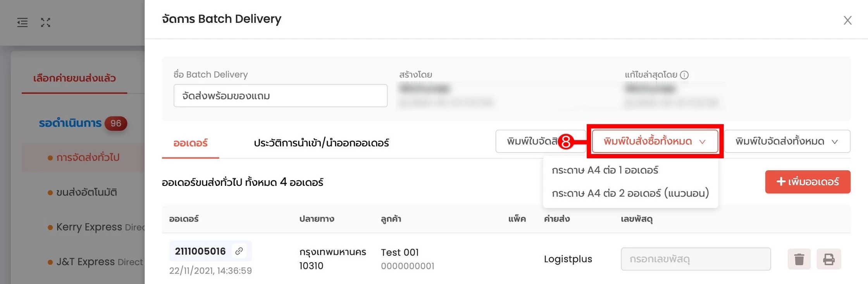Focus the ชื่อ Batch Delivery name field
868x284 pixels.
point(281,95)
